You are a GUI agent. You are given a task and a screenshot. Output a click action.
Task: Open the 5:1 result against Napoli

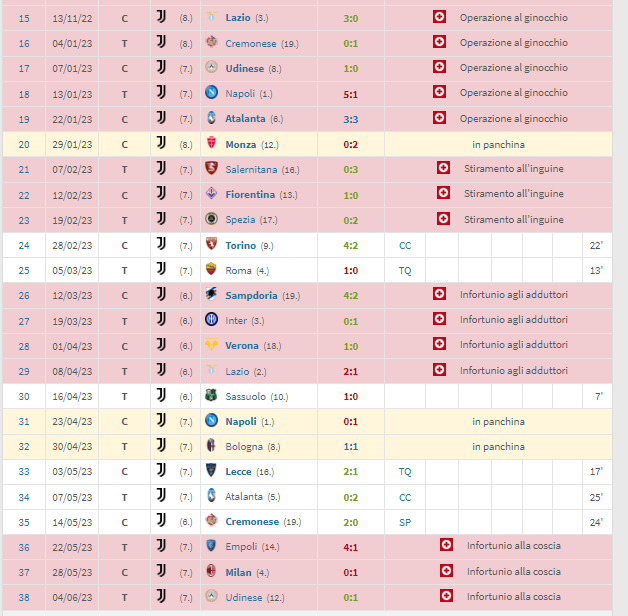(350, 95)
